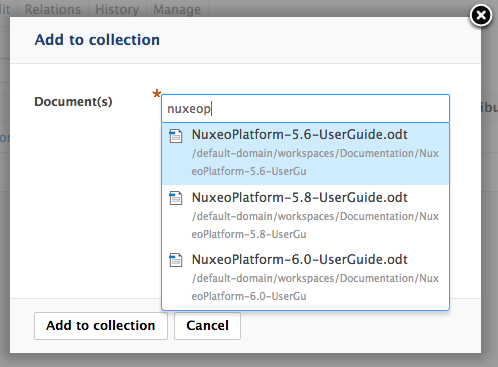
Task: Choose the NuxeoPlatform-5.8-UserGuide.odt suggestion title
Action: pos(299,197)
